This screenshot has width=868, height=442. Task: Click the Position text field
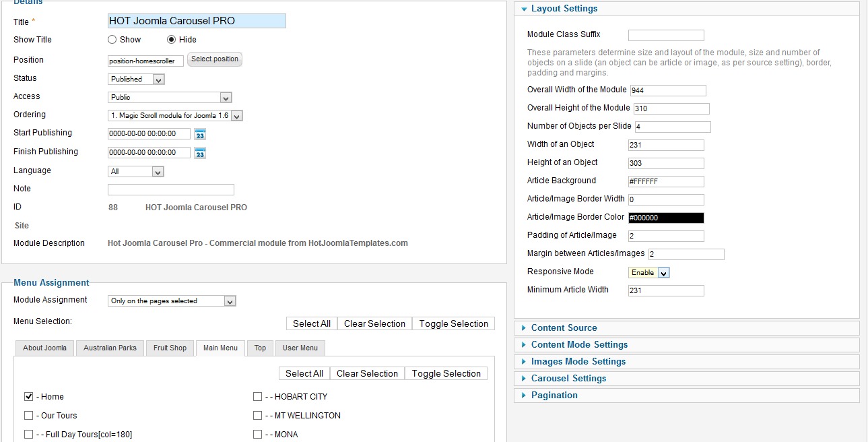(145, 61)
